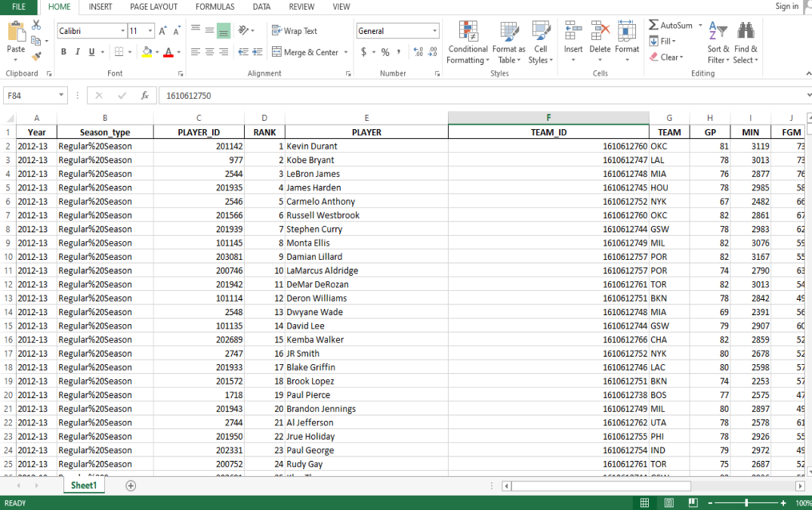Increase font size with the large A
Viewport: 812px width, 510px height.
point(162,31)
